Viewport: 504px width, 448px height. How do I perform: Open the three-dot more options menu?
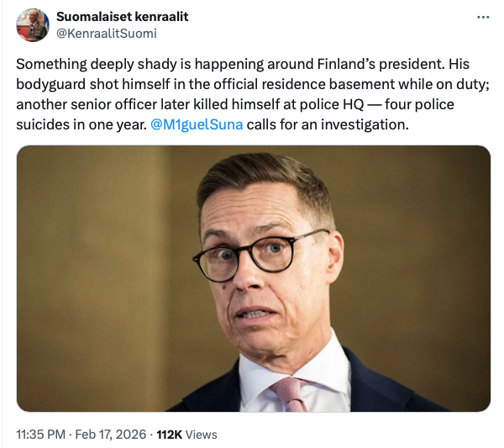[x=482, y=18]
